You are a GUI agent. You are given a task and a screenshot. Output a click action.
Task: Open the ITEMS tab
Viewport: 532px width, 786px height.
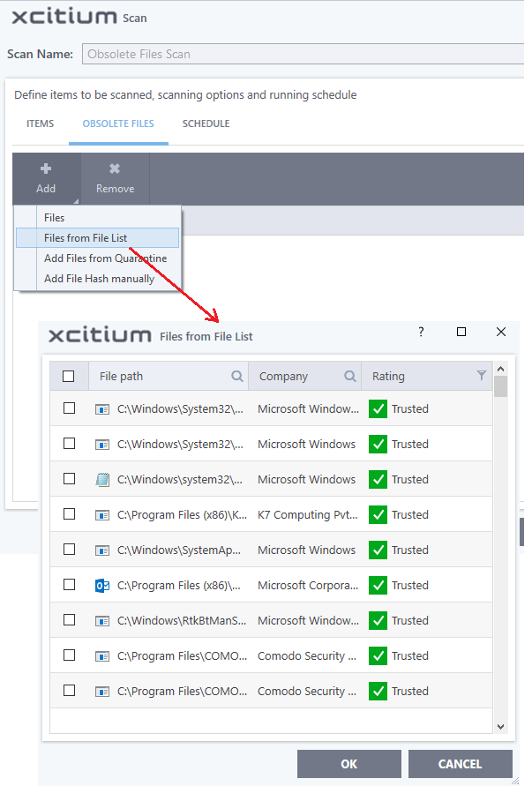point(40,124)
